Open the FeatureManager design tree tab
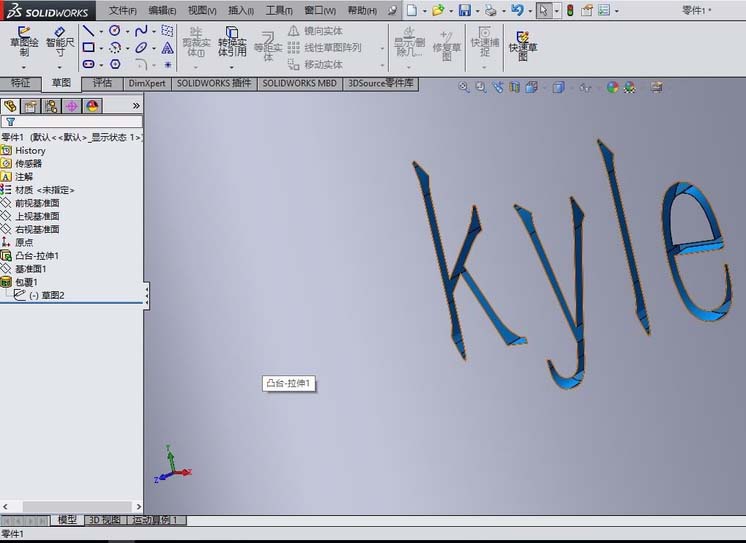 tap(10, 106)
